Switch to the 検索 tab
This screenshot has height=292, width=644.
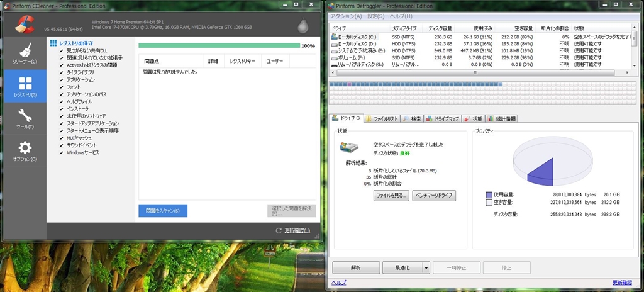point(412,119)
